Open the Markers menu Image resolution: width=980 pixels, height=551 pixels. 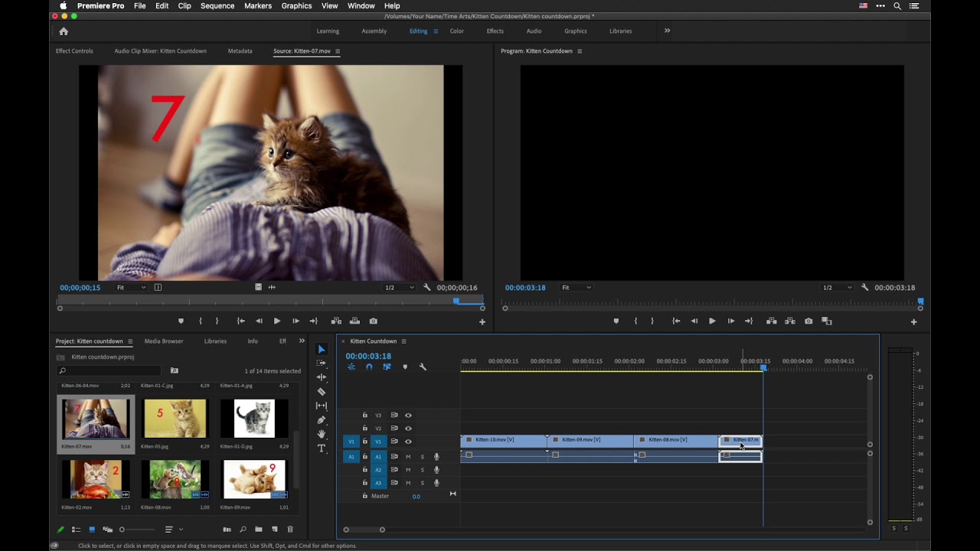pos(258,5)
